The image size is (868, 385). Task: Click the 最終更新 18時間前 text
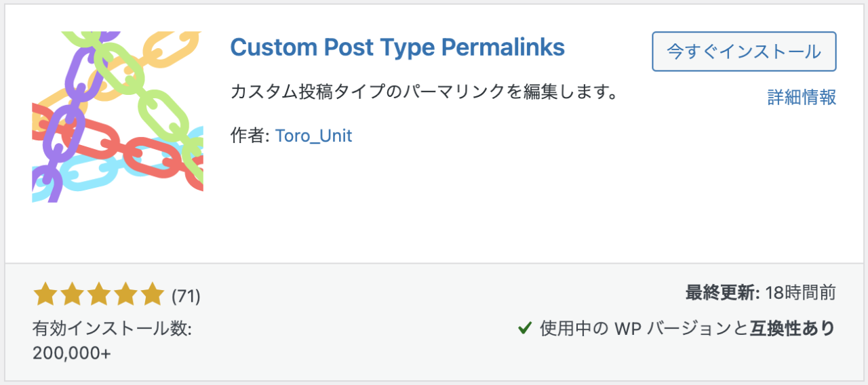pos(760,293)
